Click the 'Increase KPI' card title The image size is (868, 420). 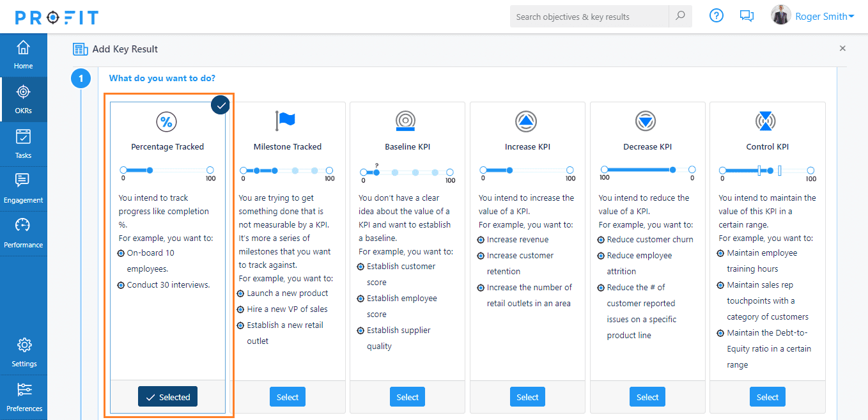[527, 146]
